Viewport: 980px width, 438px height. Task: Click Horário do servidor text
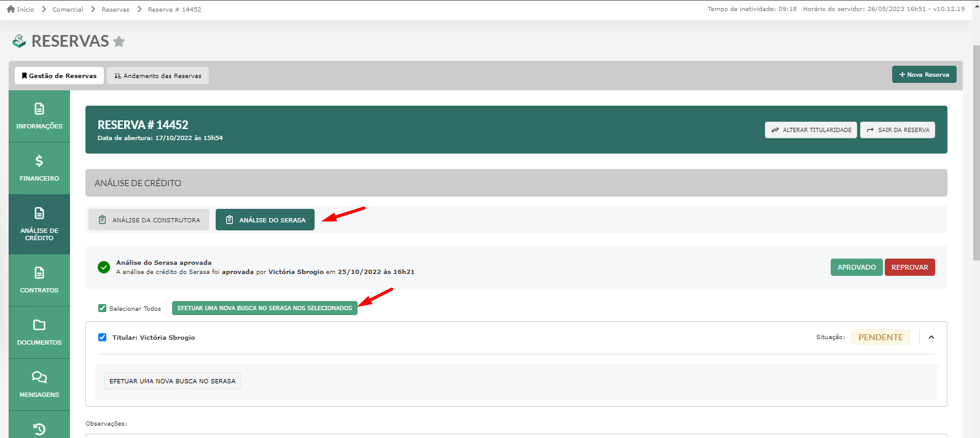coord(864,9)
